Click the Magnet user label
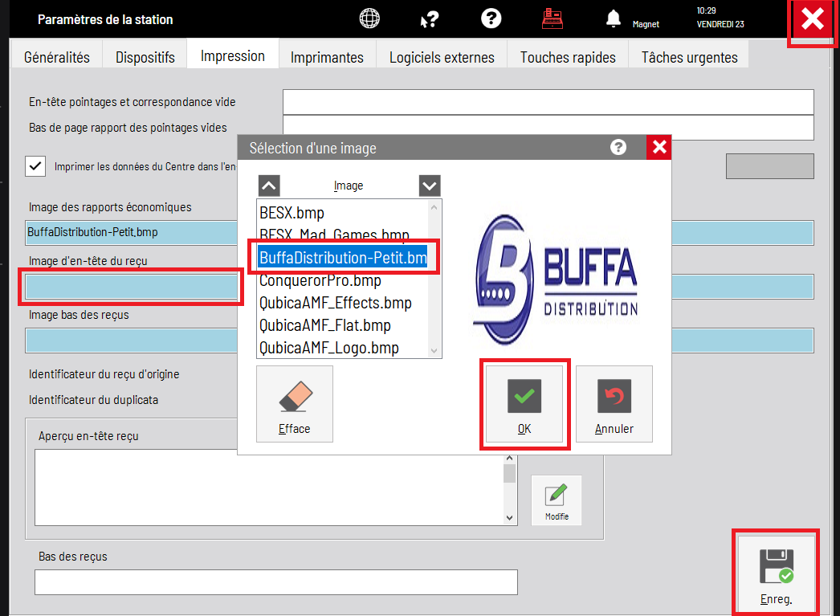The image size is (840, 616). pos(646,24)
